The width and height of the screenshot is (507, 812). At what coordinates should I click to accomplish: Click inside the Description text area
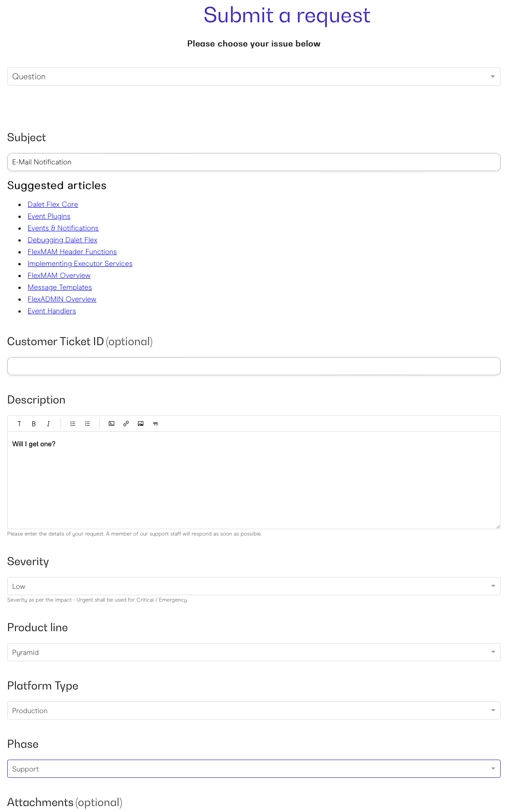coord(253,480)
